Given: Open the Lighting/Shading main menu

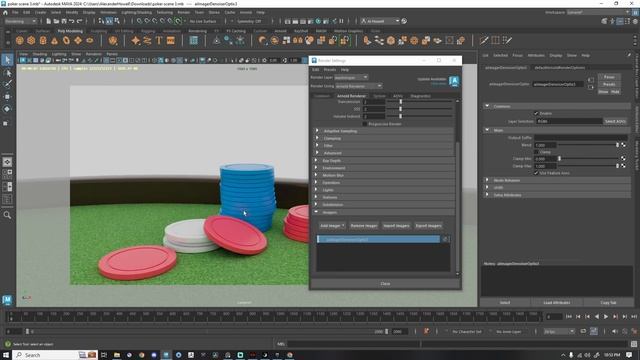Looking at the screenshot, I should [136, 13].
